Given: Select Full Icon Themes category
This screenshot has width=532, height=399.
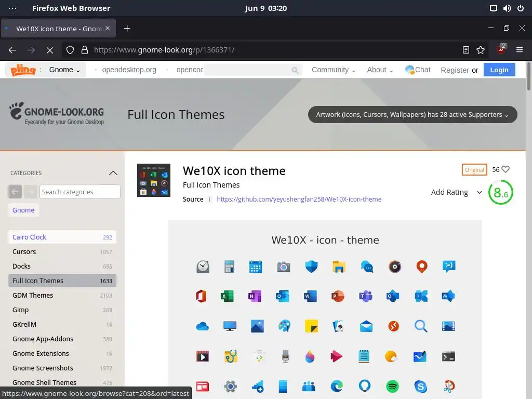Looking at the screenshot, I should point(62,281).
